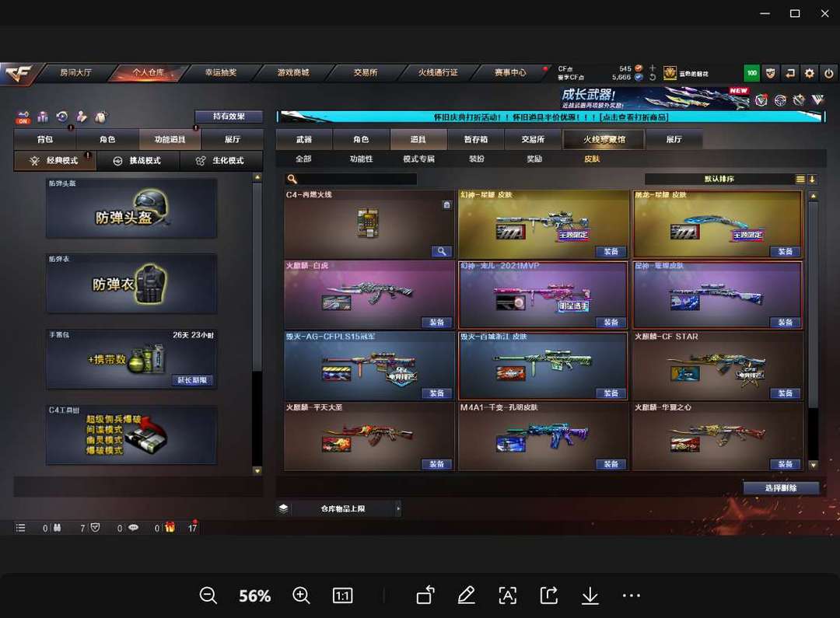Screen dimensions: 840x618
Task: Click the return arrow icon
Action: pos(790,73)
